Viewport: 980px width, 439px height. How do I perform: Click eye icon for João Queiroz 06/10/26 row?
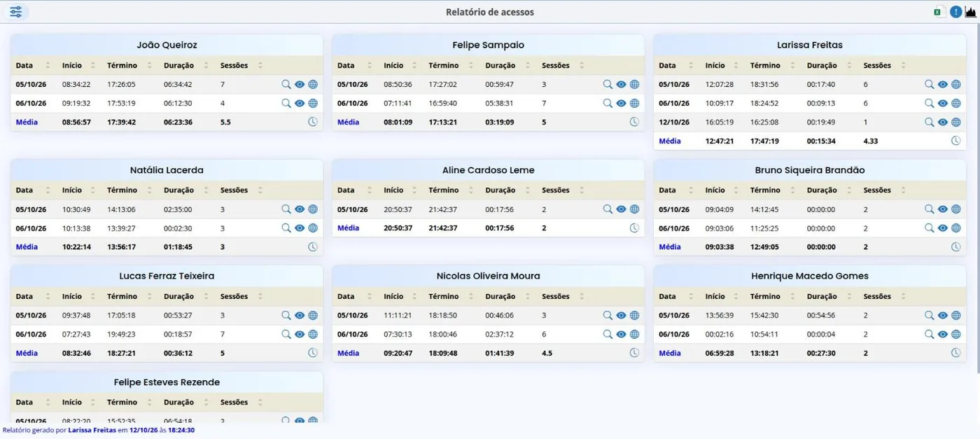pyautogui.click(x=300, y=103)
